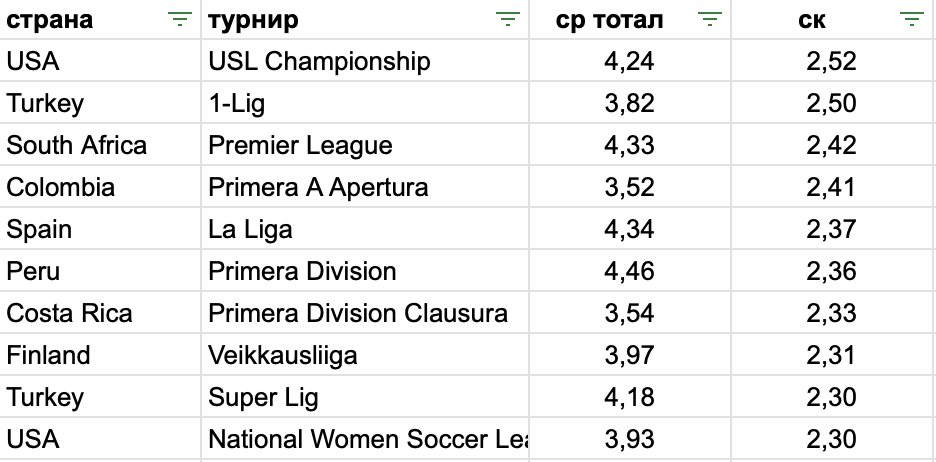Image resolution: width=936 pixels, height=462 pixels.
Task: Select the 4,46 value for Peru
Action: click(630, 271)
